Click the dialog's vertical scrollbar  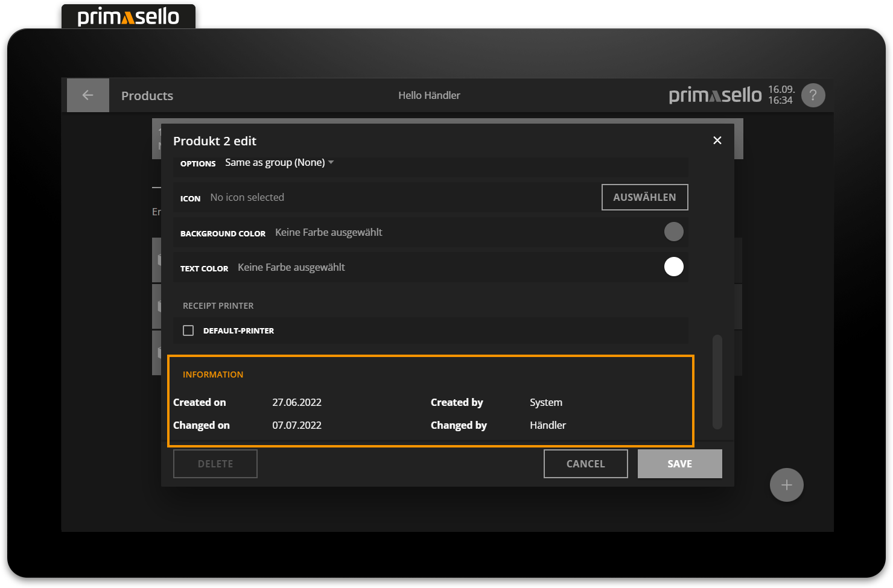tap(717, 381)
